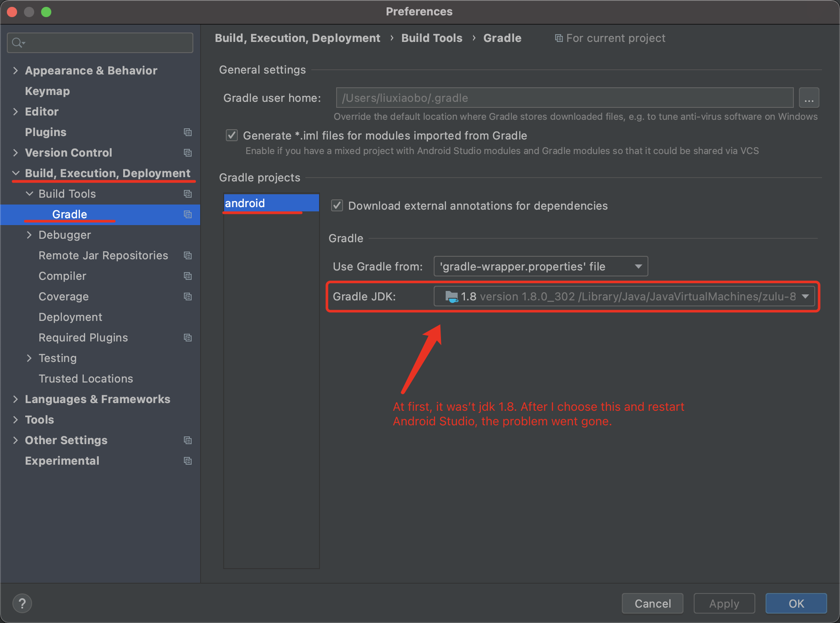
Task: Open Build Tools from the breadcrumb
Action: pos(431,38)
